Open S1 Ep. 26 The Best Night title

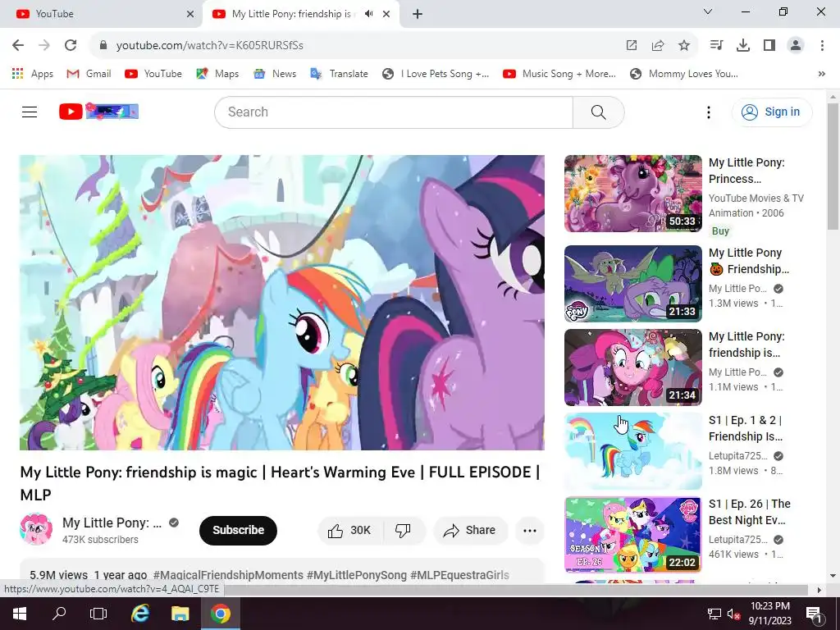[750, 512]
